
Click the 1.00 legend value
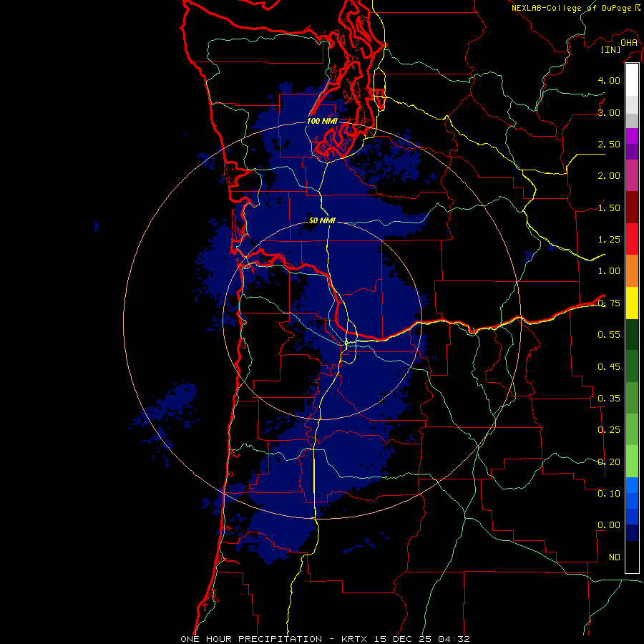609,271
